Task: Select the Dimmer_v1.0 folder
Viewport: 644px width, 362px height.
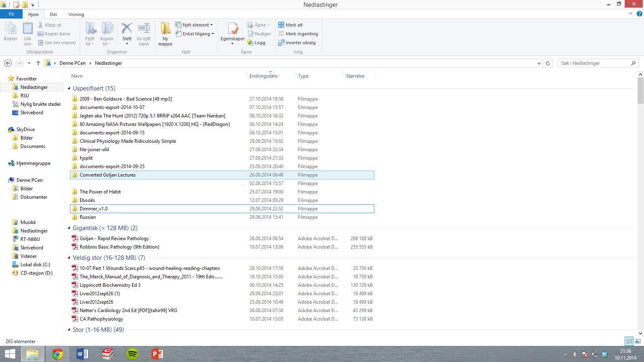Action: pos(222,209)
